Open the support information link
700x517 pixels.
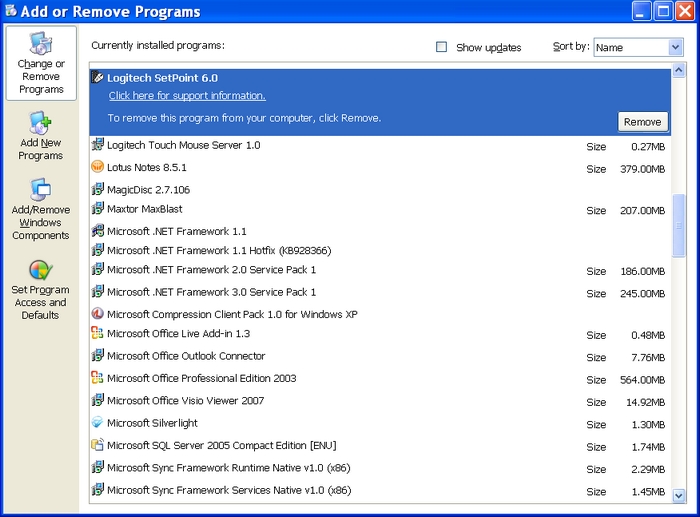click(187, 96)
